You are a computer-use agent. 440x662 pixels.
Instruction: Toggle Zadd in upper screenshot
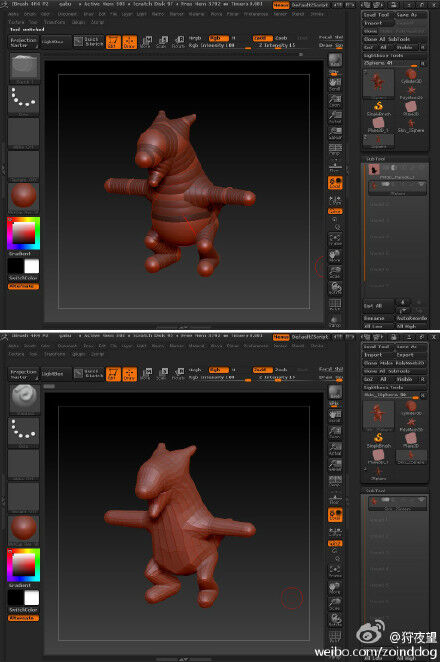pos(262,38)
